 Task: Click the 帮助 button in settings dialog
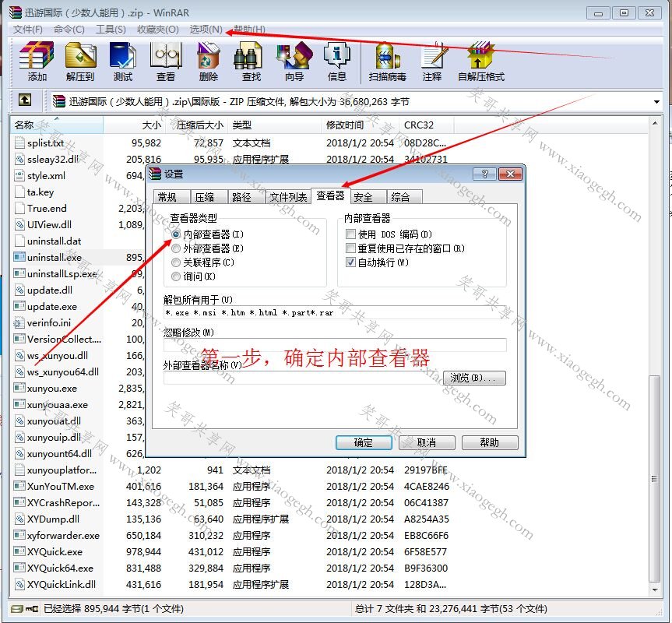[490, 442]
